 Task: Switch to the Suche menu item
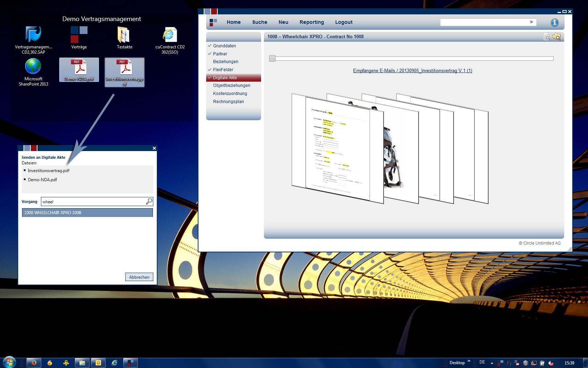(259, 22)
